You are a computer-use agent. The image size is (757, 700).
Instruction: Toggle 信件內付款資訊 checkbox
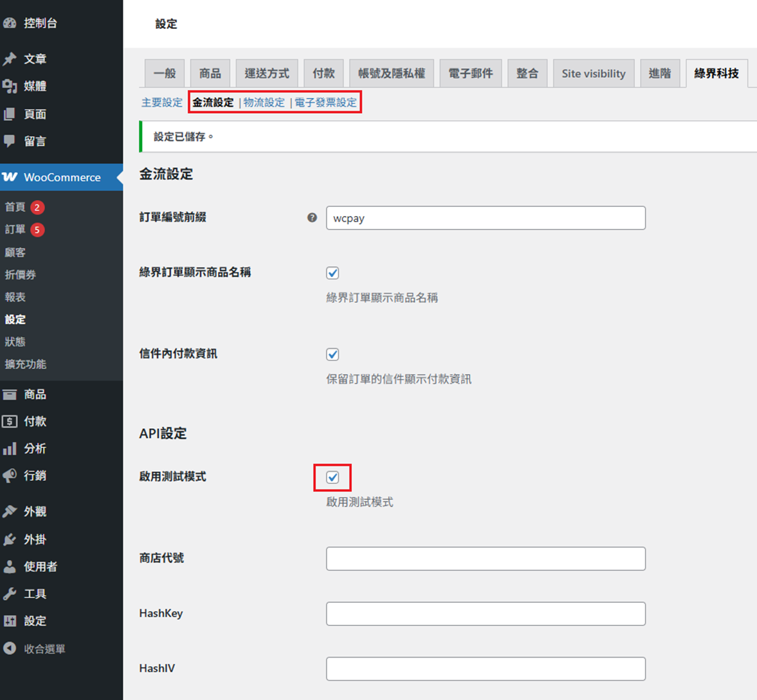coord(333,354)
